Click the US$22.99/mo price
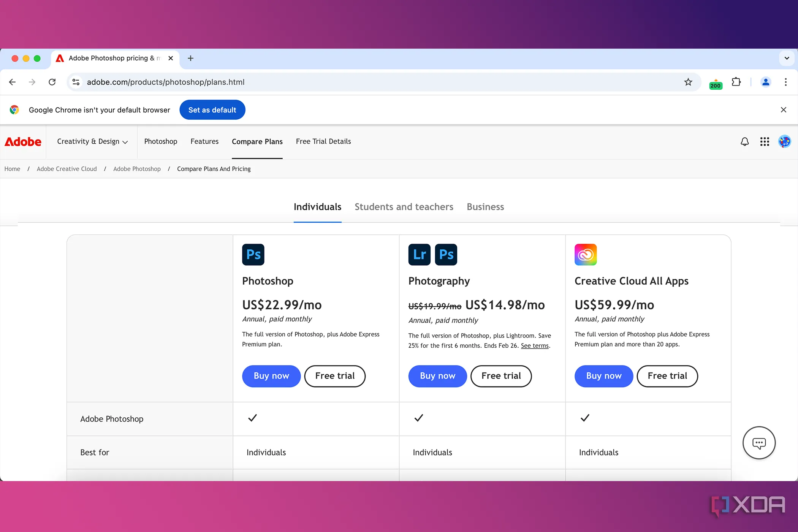 click(282, 305)
